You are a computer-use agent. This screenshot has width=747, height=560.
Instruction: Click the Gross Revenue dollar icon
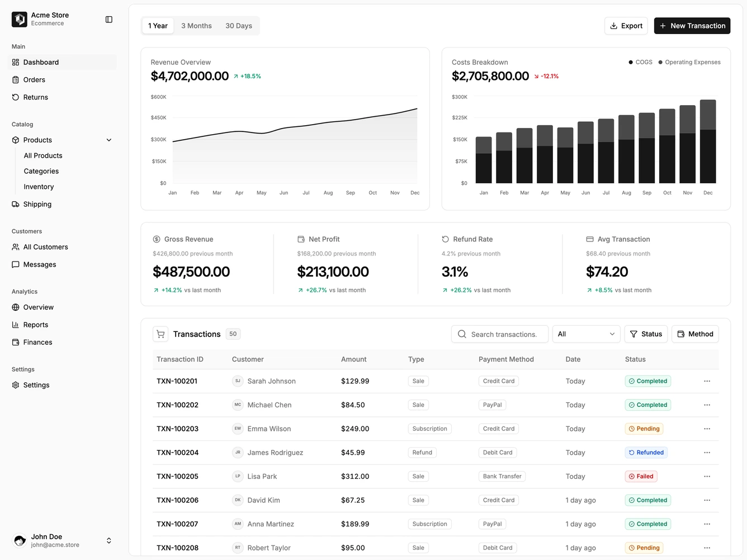[157, 239]
